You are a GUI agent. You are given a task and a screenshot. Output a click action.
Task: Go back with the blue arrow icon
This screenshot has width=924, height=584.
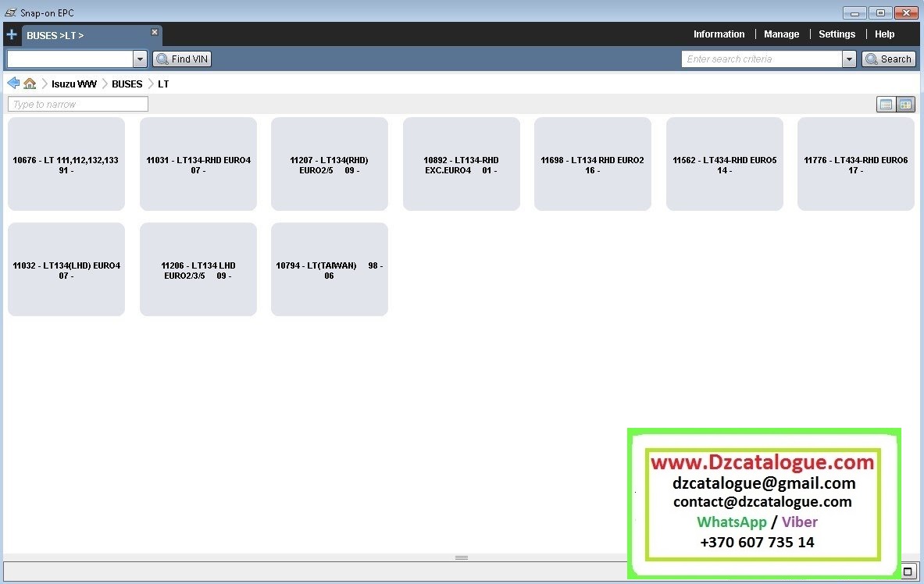point(13,83)
